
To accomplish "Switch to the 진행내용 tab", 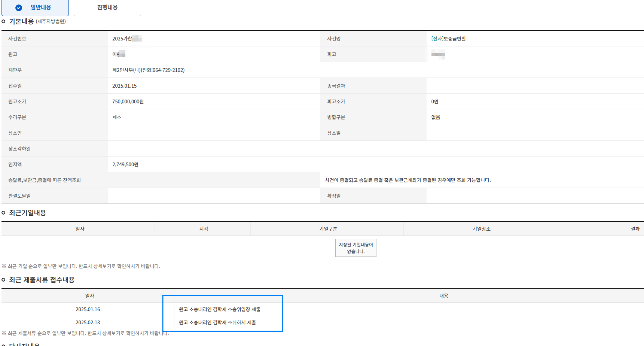I will 107,7.
